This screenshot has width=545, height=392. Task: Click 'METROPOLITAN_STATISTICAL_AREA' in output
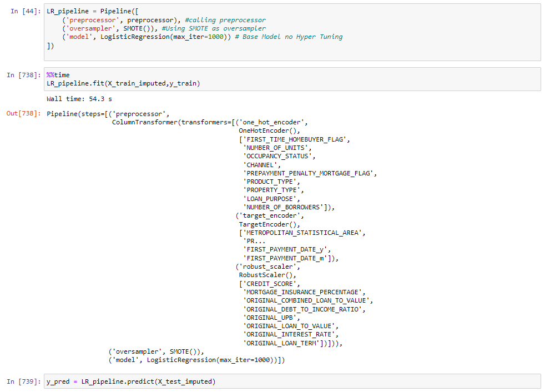tap(302, 233)
